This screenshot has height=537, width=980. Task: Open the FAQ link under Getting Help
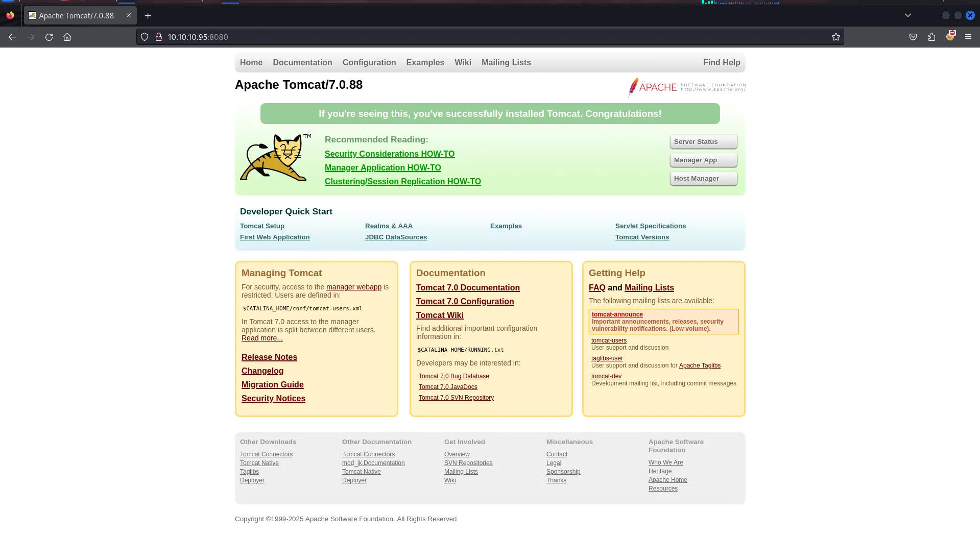(x=597, y=288)
